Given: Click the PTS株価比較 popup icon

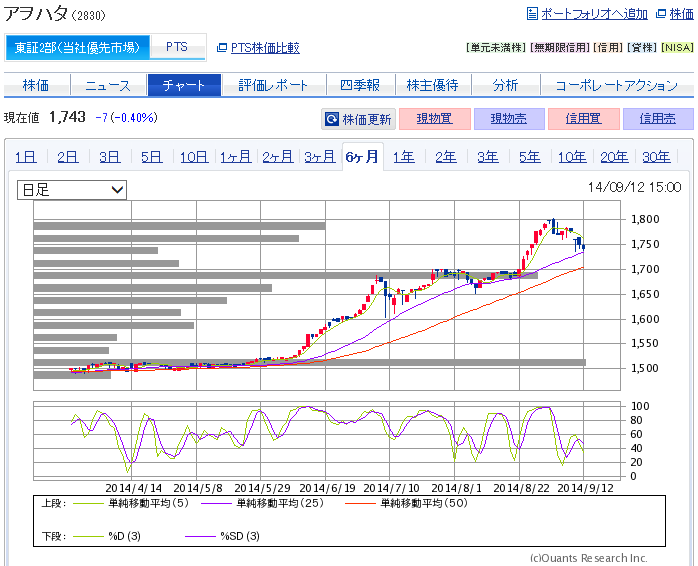Looking at the screenshot, I should [221, 48].
